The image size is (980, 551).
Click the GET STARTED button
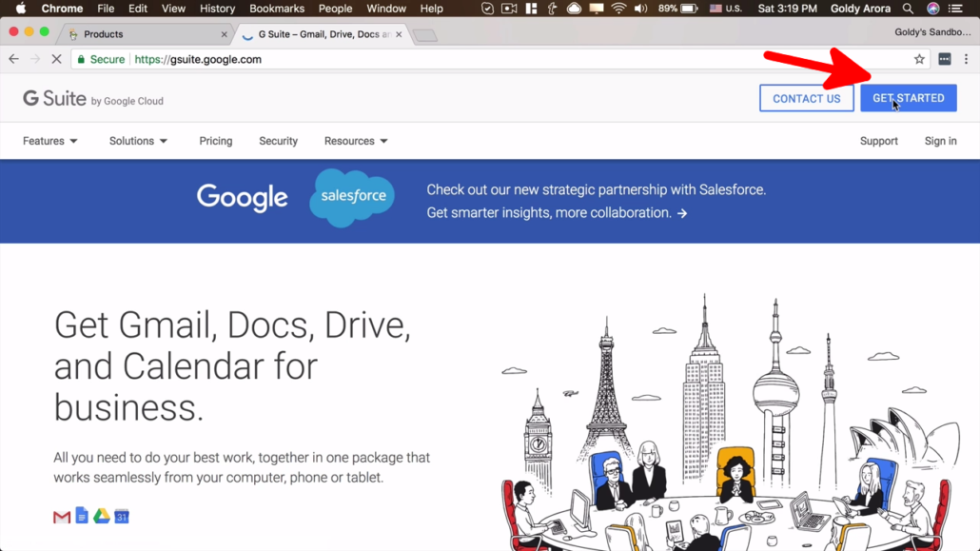point(908,98)
